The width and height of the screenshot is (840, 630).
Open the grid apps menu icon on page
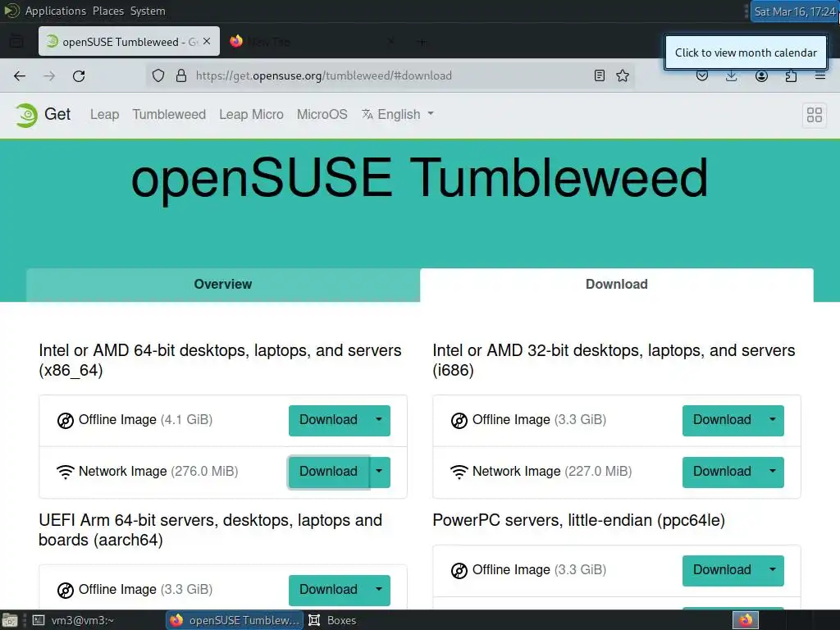[x=815, y=115]
